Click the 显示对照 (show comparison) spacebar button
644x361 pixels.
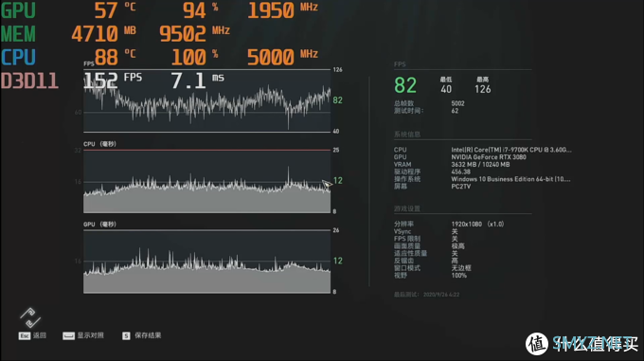tap(83, 335)
